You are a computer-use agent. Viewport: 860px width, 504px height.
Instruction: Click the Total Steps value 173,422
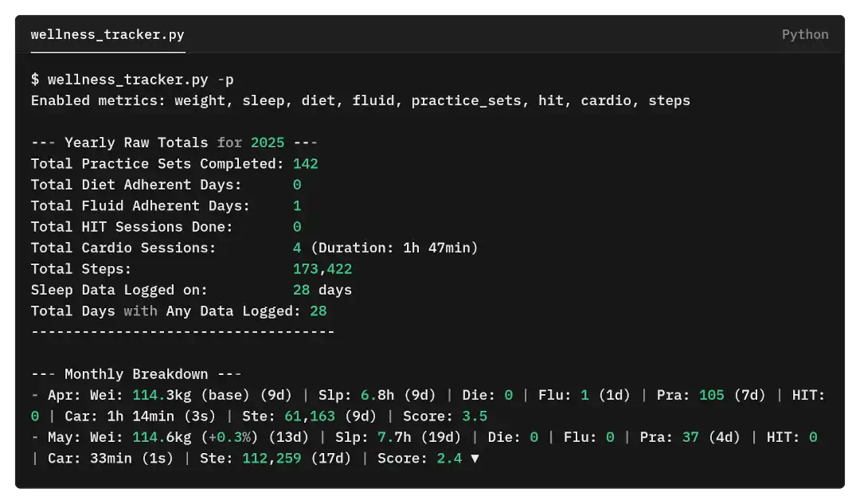click(322, 269)
